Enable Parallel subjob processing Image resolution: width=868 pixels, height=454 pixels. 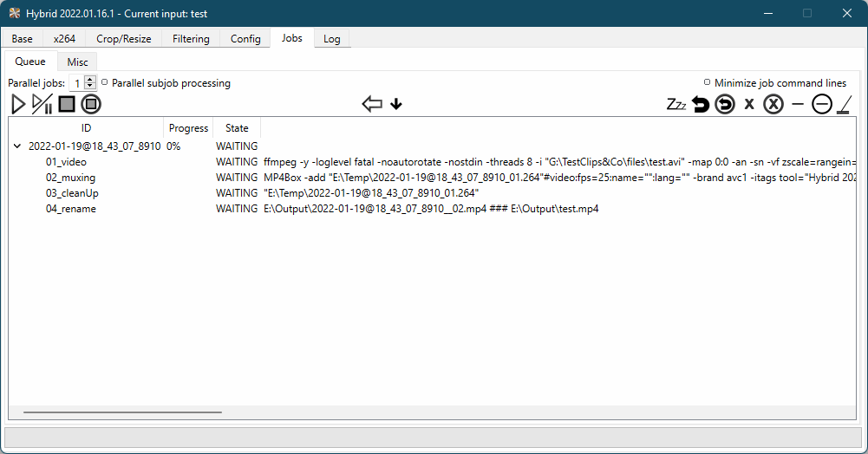[105, 83]
